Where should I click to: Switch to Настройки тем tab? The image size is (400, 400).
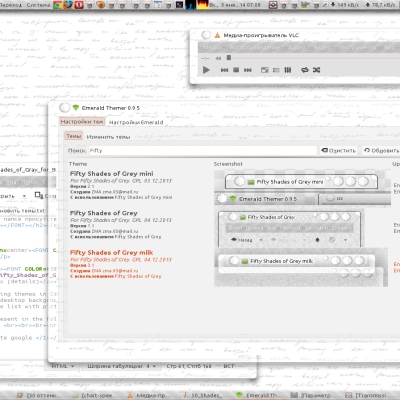point(82,122)
